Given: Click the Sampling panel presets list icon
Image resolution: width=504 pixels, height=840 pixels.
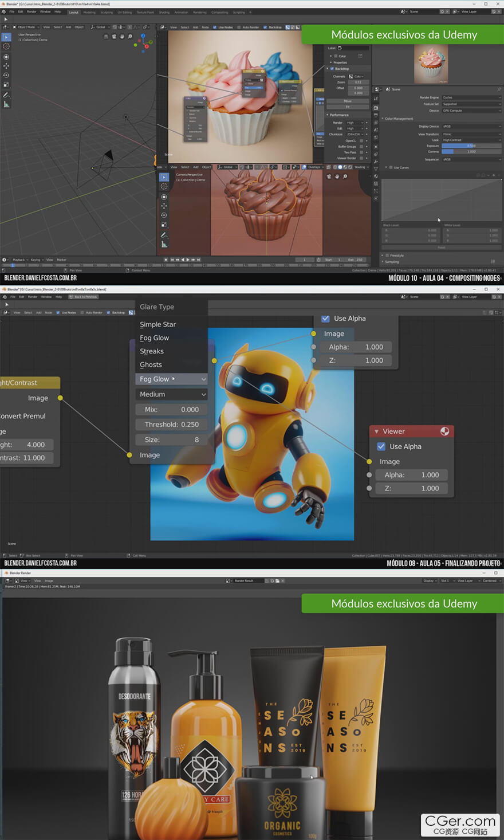Looking at the screenshot, I should point(493,262).
